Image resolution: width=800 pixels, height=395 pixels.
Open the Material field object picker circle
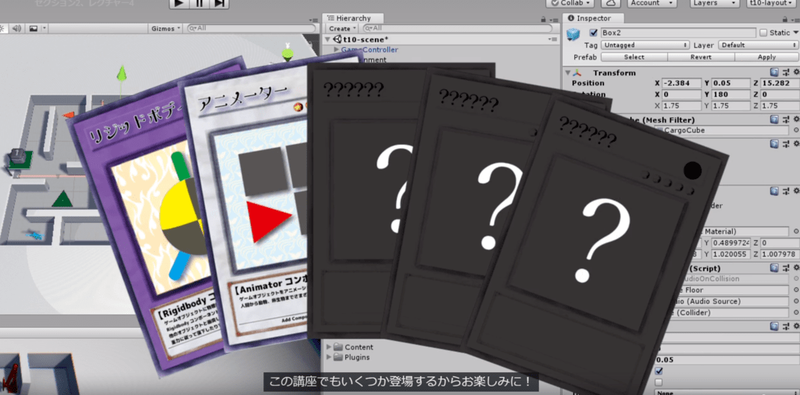tap(796, 232)
